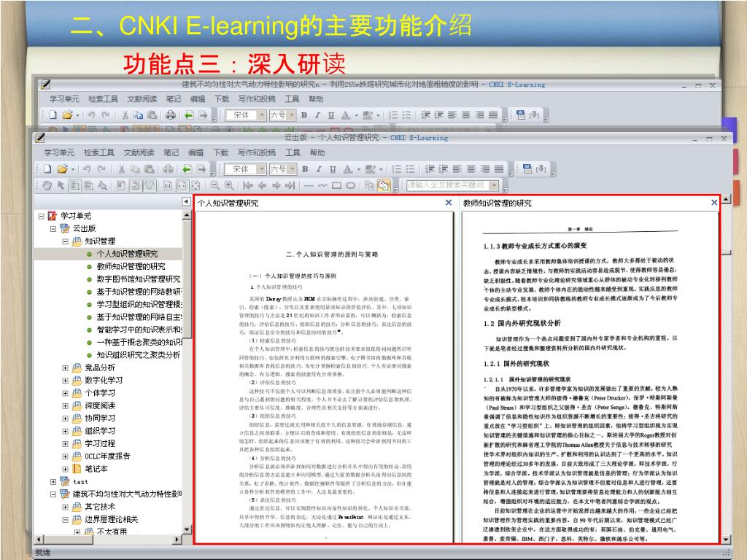Click the full-text search keyword input field

(447, 185)
